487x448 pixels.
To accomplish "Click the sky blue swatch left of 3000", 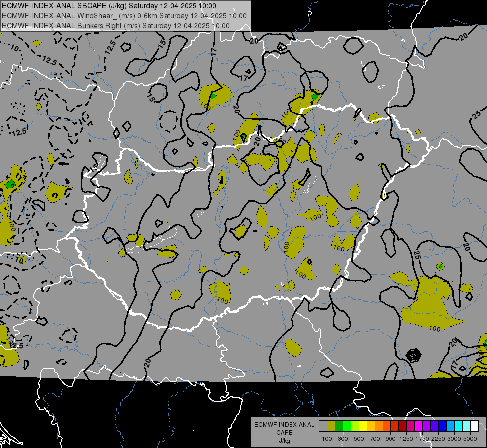I will pyautogui.click(x=450, y=426).
